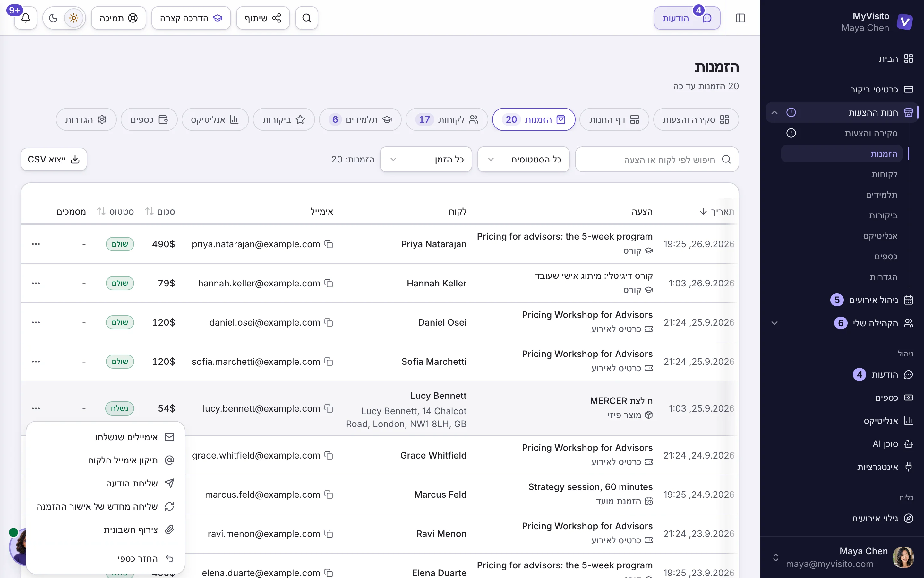Screen dimensions: 924x578
Task: Click the ייצוא CSV export button
Action: pos(54,159)
